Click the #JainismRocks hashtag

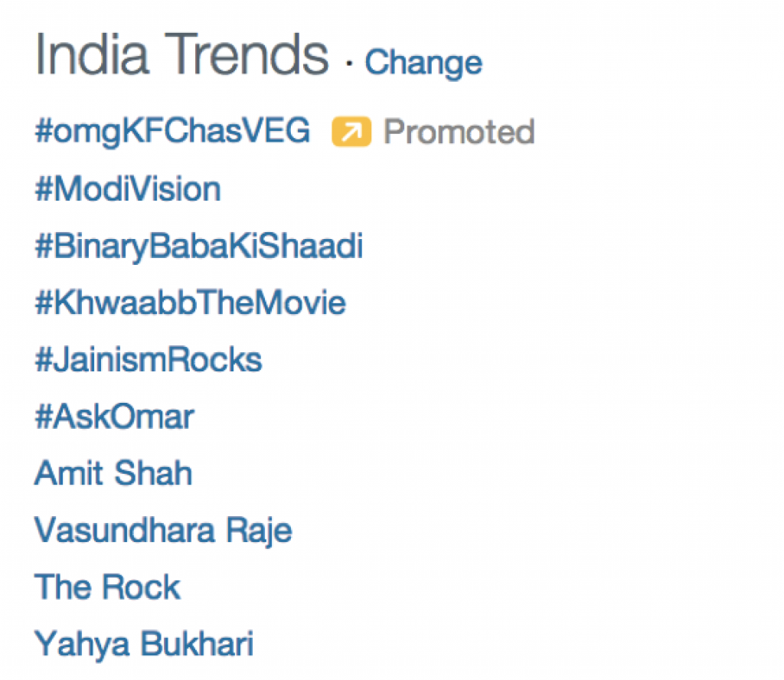[x=149, y=360]
